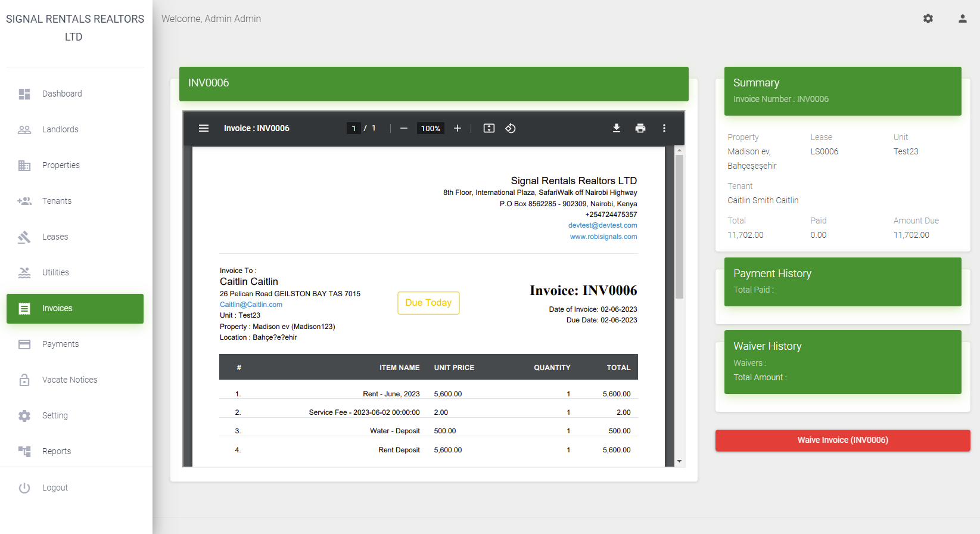Print the invoice PDF
The image size is (980, 534).
[x=640, y=128]
